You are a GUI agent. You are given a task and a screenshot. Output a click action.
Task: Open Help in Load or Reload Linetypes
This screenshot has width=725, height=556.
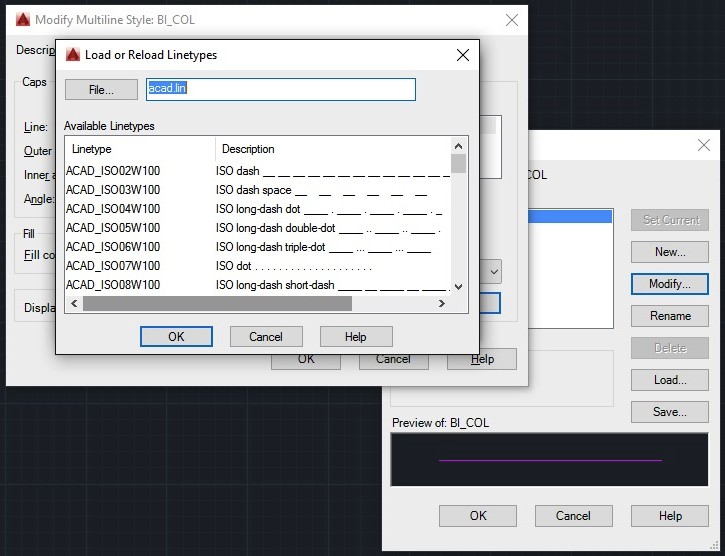(x=356, y=336)
